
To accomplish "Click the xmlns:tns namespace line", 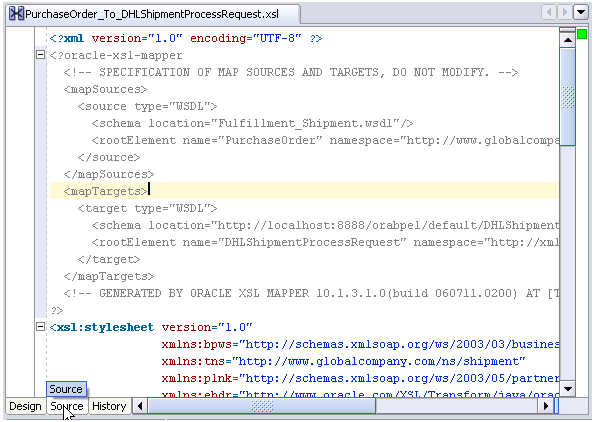I will point(343,361).
